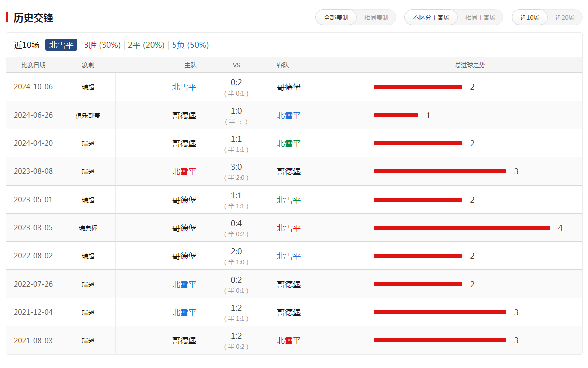The width and height of the screenshot is (588, 368).
Task: Click the 0:2 score of the 2022-07-26 match
Action: [236, 280]
